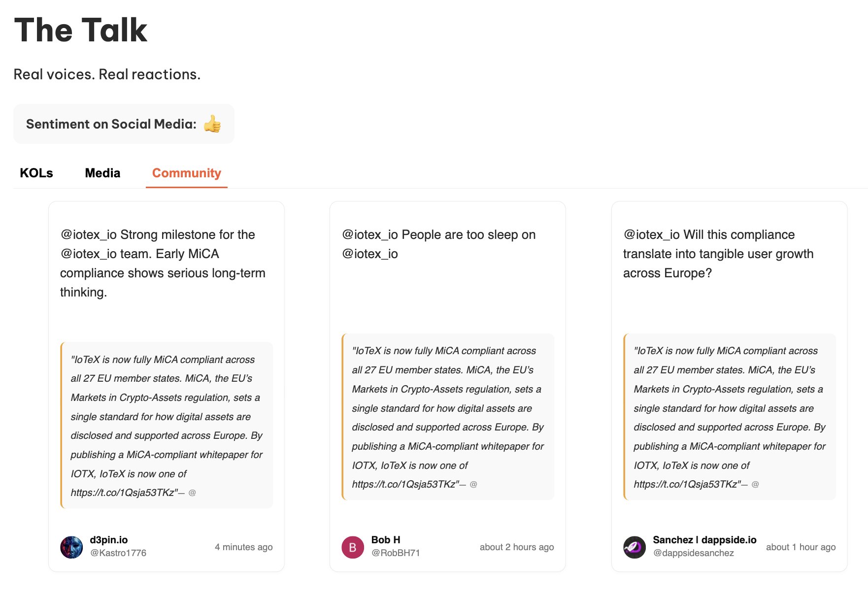Screen dimensions: 868x594
Task: Click the d3pin.io author name
Action: pyautogui.click(x=108, y=540)
